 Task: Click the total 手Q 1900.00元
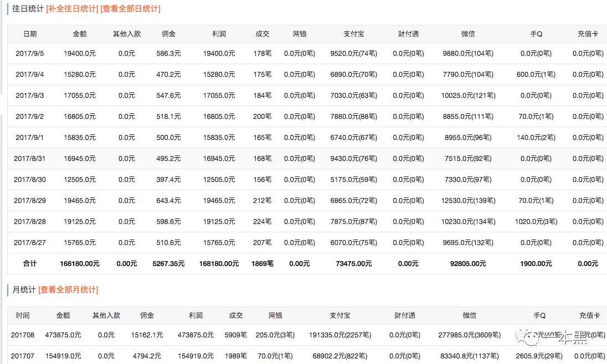point(536,264)
